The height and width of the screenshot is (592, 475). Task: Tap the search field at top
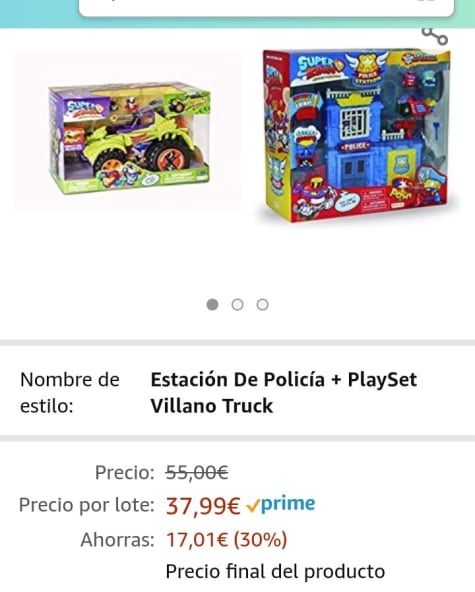[266, 8]
